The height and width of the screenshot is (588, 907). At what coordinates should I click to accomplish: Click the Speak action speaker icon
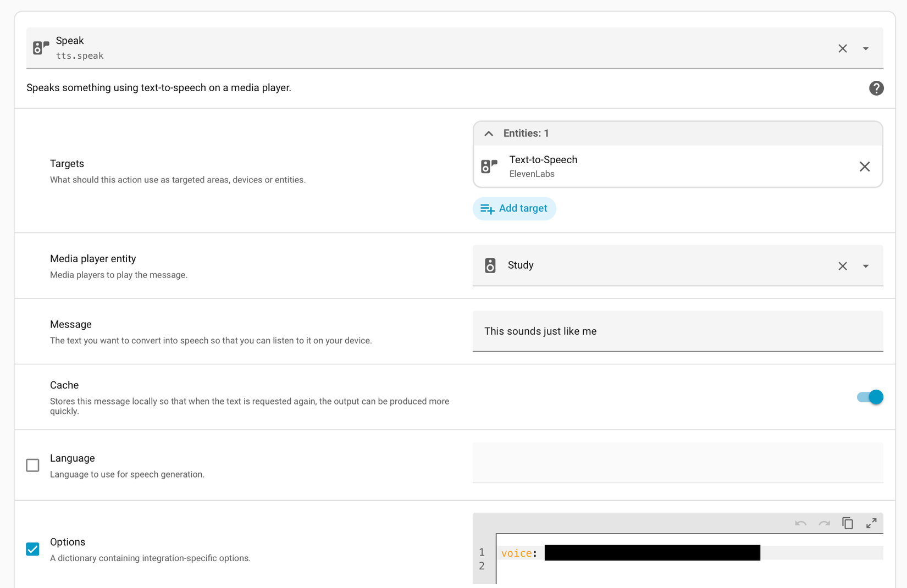pos(40,47)
